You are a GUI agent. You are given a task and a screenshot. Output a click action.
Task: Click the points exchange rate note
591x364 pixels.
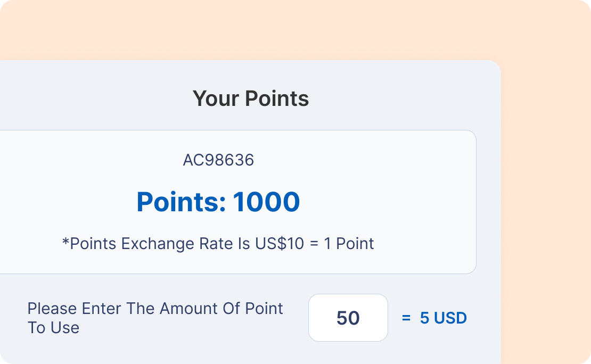point(218,244)
